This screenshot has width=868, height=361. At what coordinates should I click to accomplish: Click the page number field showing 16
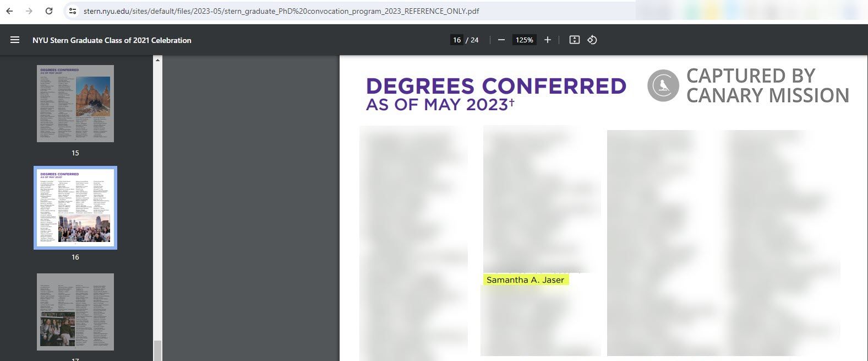[x=456, y=40]
